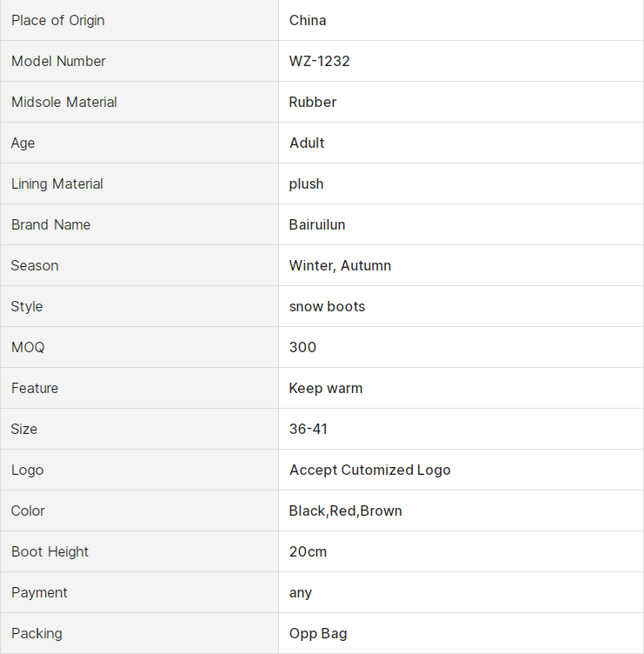Click the MOQ value '300'
The height and width of the screenshot is (654, 644).
point(302,347)
